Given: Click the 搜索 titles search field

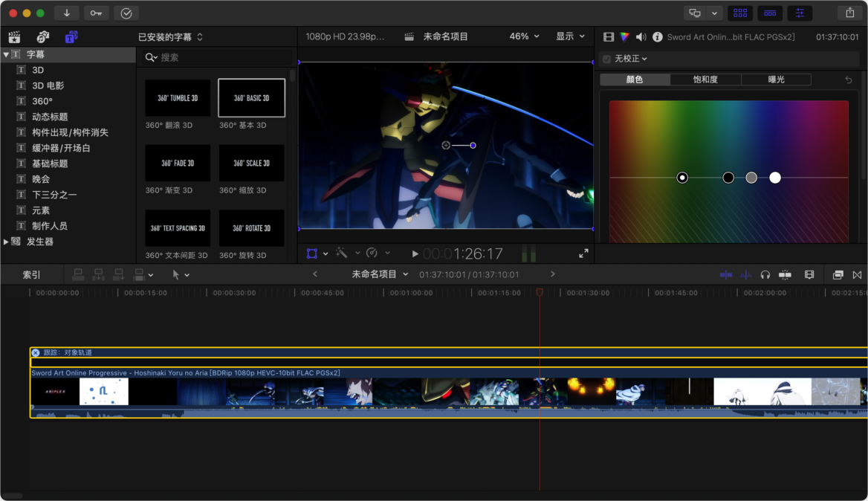Looking at the screenshot, I should coord(217,57).
